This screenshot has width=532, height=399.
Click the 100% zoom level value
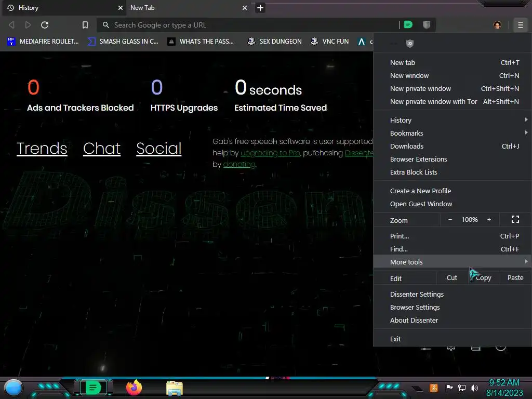470,220
